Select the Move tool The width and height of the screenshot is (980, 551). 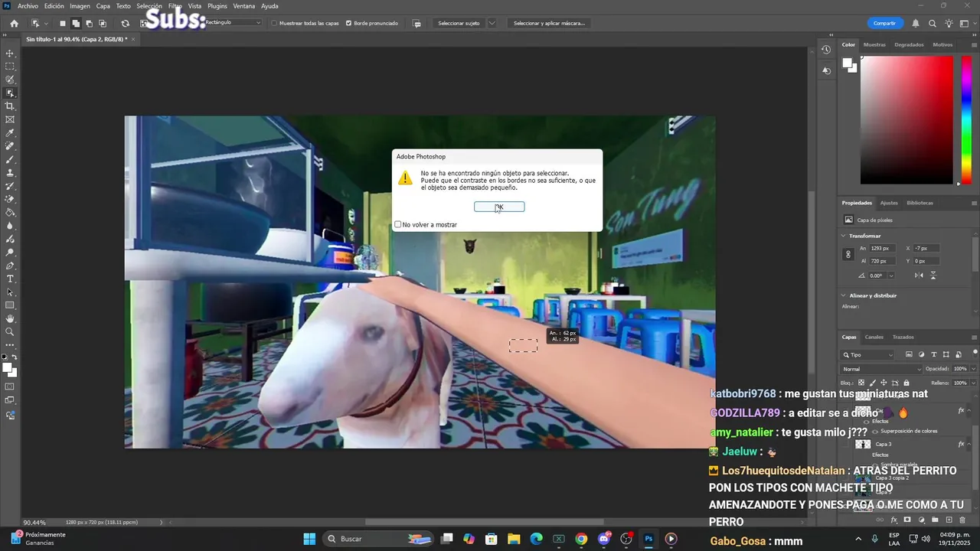click(10, 54)
